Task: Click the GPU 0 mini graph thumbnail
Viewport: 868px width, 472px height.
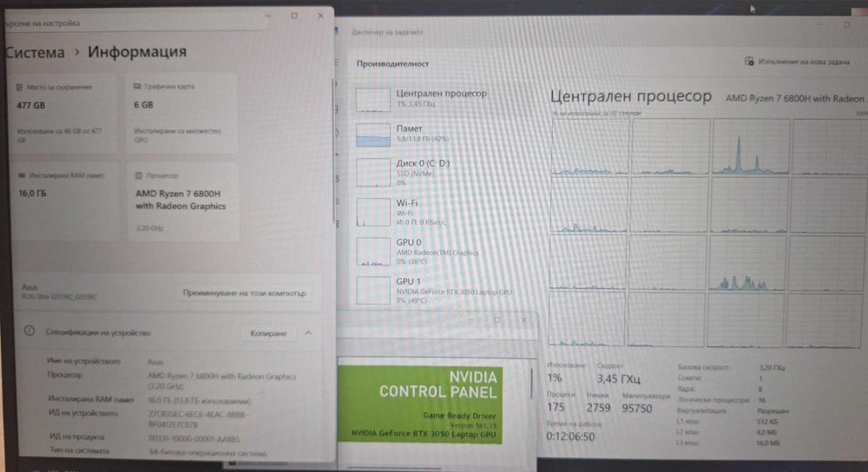Action: pyautogui.click(x=372, y=252)
